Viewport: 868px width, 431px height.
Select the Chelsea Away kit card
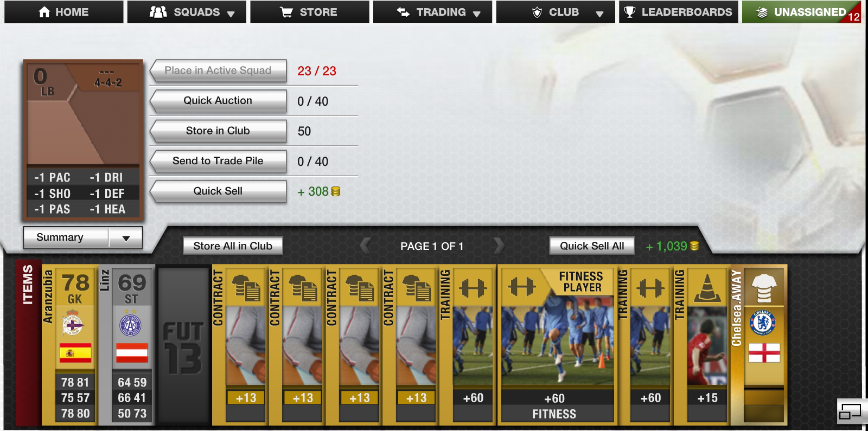tap(758, 345)
